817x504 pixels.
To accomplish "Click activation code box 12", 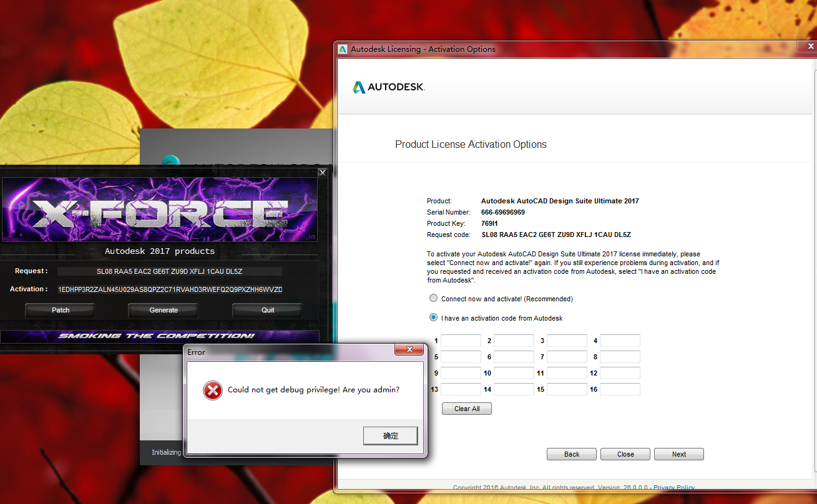I will [x=620, y=373].
